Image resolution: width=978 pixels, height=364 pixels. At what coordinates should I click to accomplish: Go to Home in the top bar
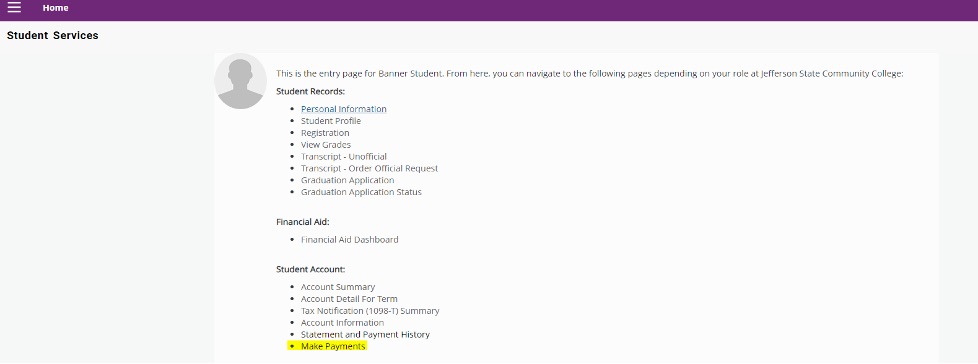(x=56, y=8)
